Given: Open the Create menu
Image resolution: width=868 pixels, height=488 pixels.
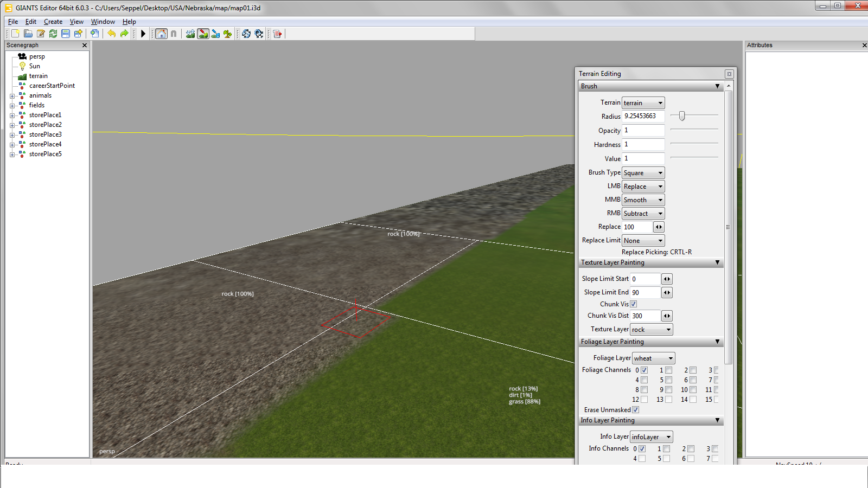Looking at the screenshot, I should [53, 22].
